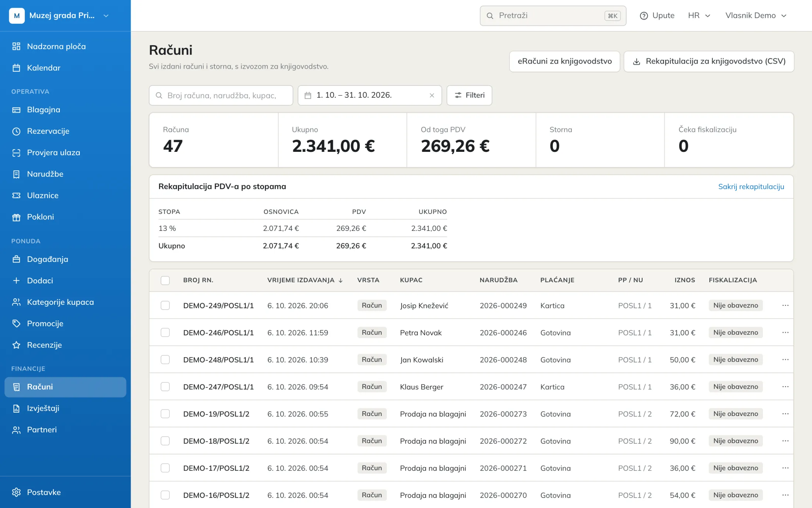Clear the date range with X icon

point(432,95)
